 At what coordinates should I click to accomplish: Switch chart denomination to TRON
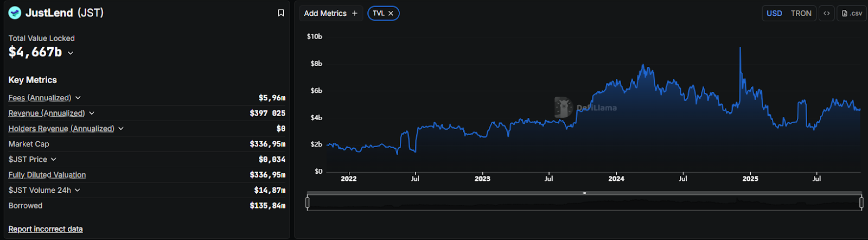[x=801, y=13]
